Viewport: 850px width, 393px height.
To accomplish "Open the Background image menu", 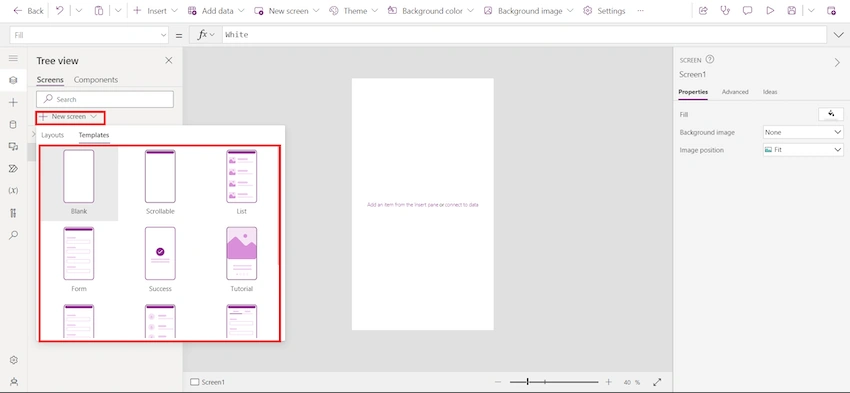I will tap(529, 11).
